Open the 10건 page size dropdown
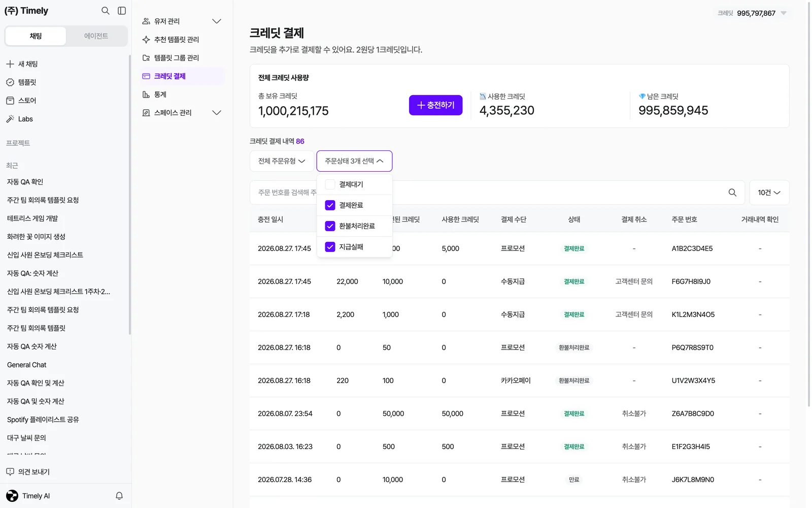Viewport: 812px width, 508px height. [x=769, y=193]
